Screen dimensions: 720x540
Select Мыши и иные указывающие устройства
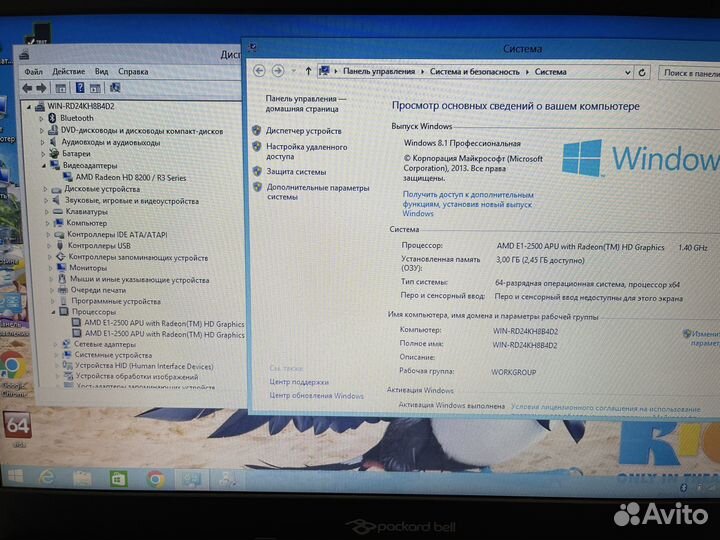tap(140, 280)
